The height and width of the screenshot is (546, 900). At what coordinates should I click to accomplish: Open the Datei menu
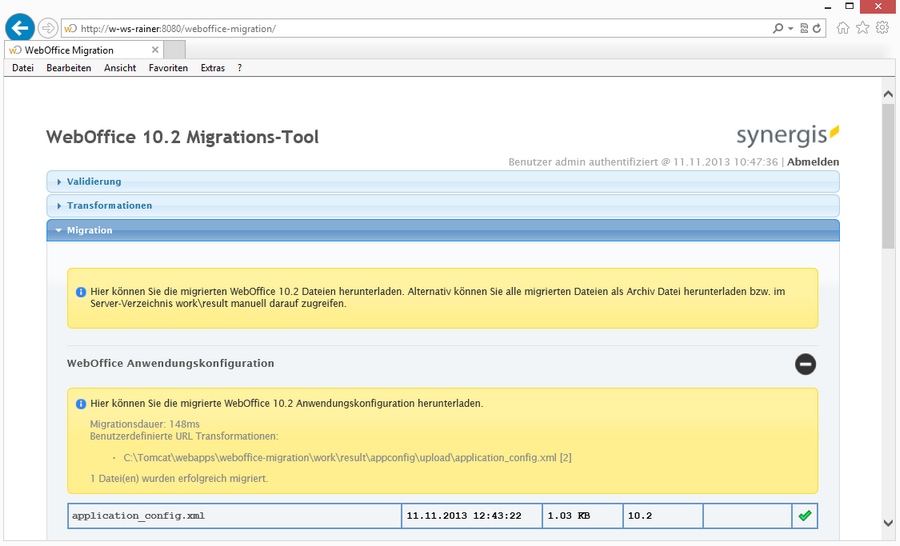click(x=23, y=68)
